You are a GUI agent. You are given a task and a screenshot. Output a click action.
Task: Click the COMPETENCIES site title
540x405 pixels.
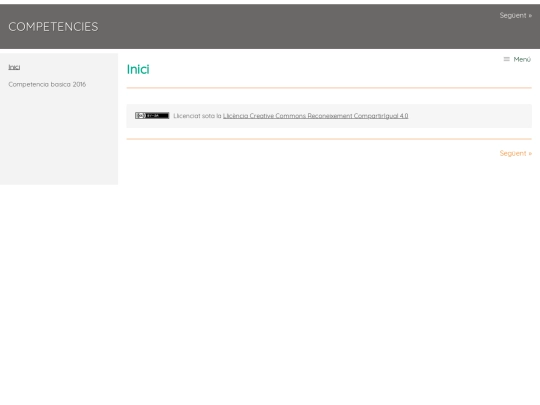[x=53, y=27]
